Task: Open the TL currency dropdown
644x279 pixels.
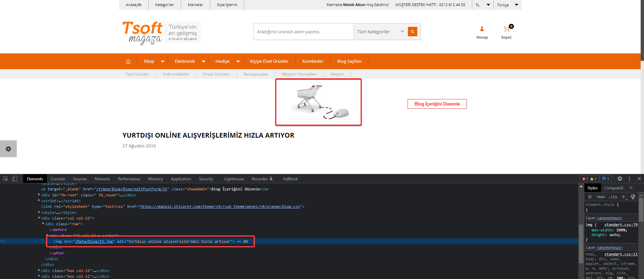Action: [483, 5]
